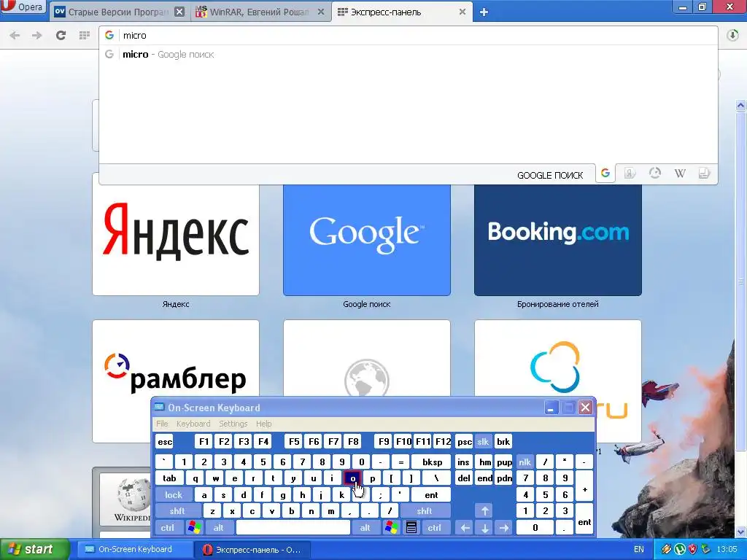Click the del key on keyboard
Viewport: 747px width, 560px height.
click(x=464, y=478)
